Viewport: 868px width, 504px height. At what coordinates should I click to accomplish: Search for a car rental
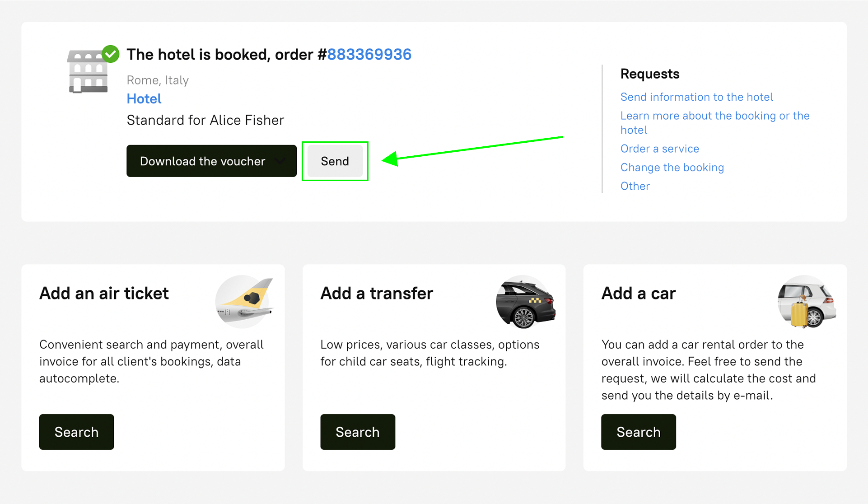coord(638,432)
